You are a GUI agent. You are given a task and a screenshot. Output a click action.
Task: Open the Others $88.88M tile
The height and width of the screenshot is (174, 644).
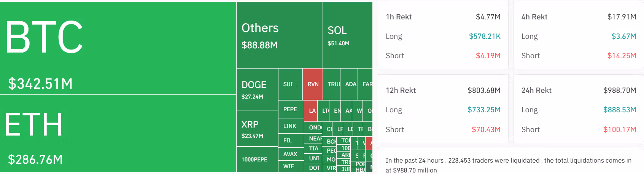pos(280,35)
